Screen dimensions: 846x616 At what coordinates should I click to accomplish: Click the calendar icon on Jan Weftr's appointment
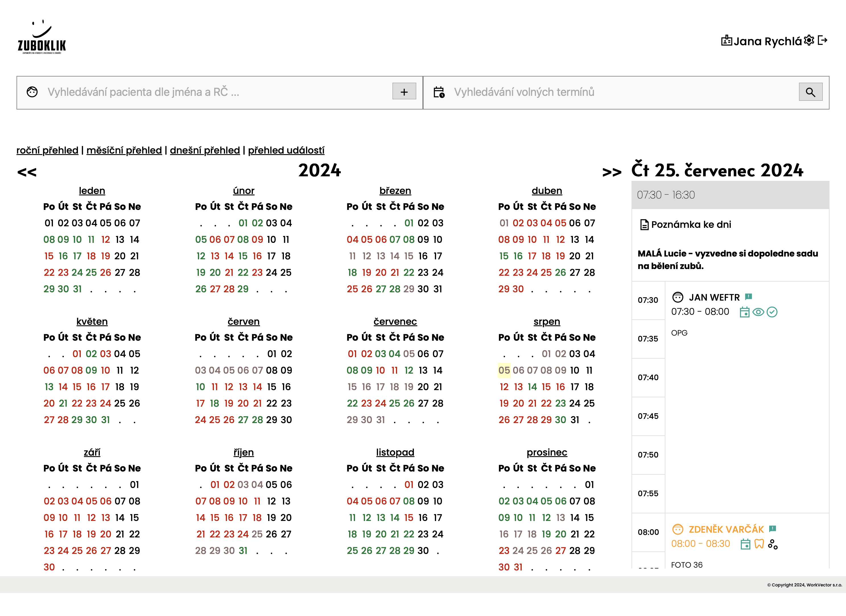pyautogui.click(x=744, y=312)
